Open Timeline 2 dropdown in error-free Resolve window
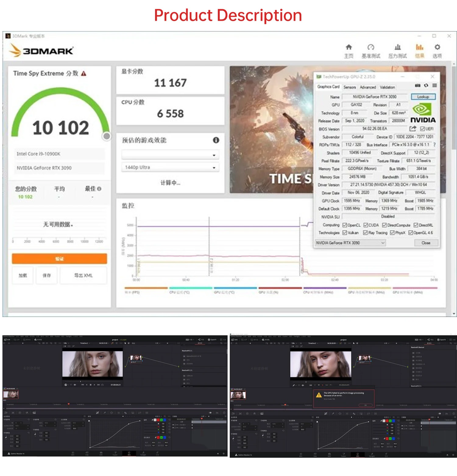Screen dimensions: 457x476 pyautogui.click(x=85, y=343)
